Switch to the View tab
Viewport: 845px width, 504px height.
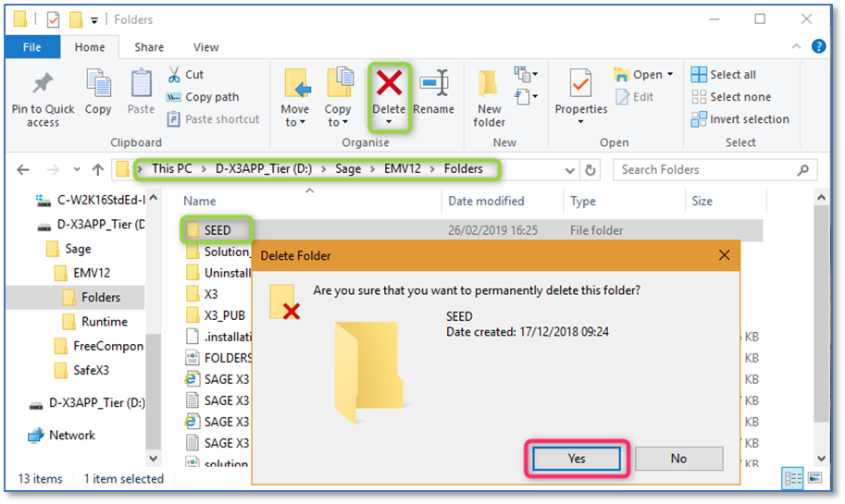(x=205, y=47)
